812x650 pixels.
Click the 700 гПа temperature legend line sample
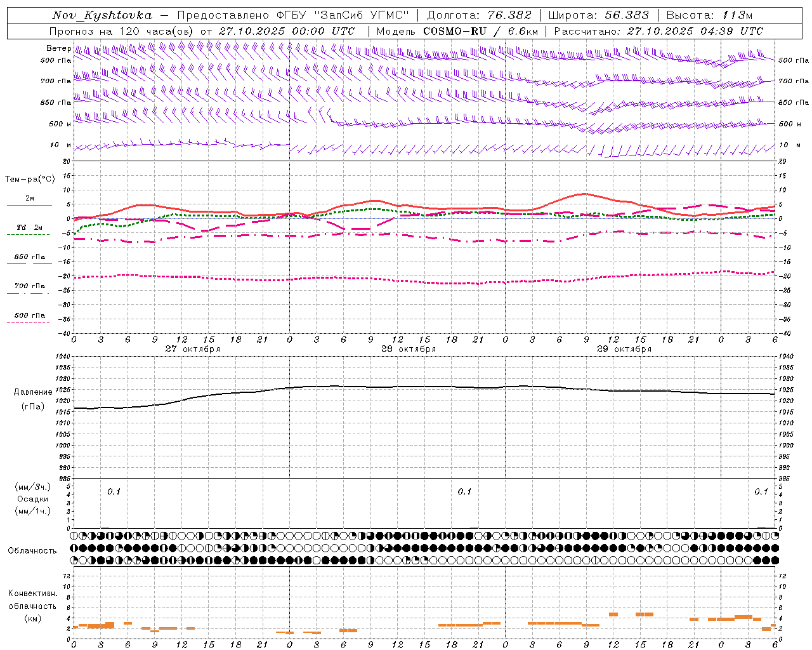pyautogui.click(x=29, y=293)
